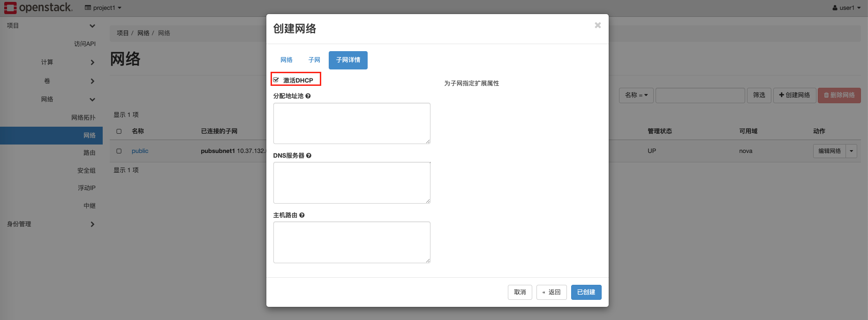
Task: Open 网络拓扑 in the sidebar
Action: pyautogui.click(x=83, y=117)
